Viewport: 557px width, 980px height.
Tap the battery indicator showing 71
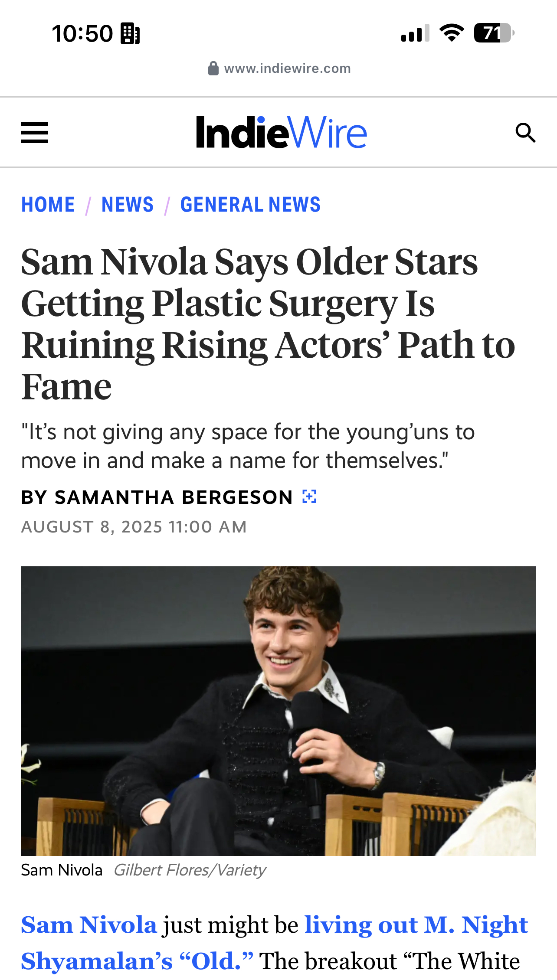click(x=494, y=33)
